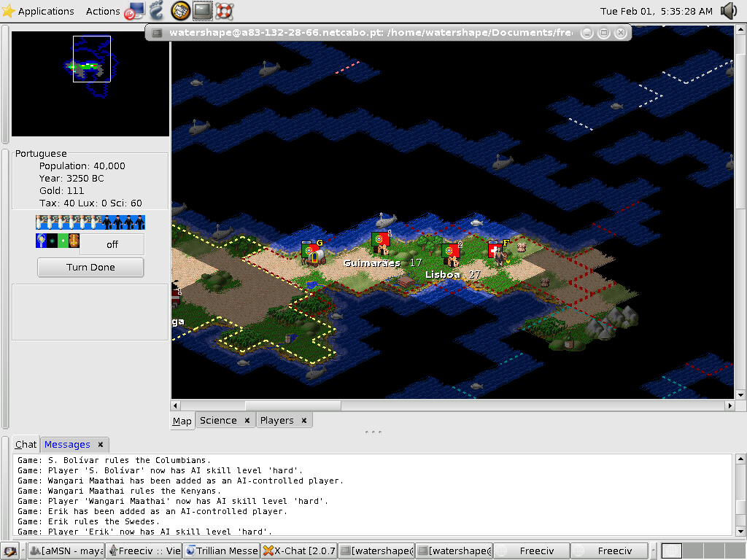
Task: Click the map scroll down arrow
Action: tap(740, 394)
